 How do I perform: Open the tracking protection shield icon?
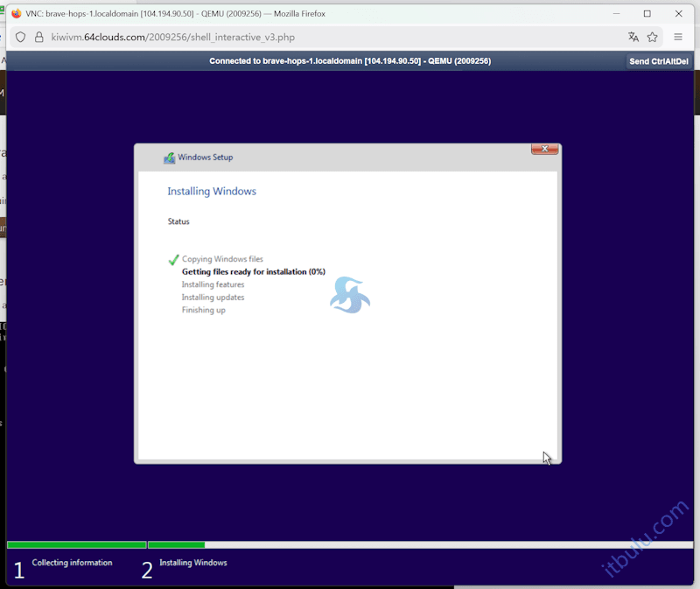coord(21,38)
